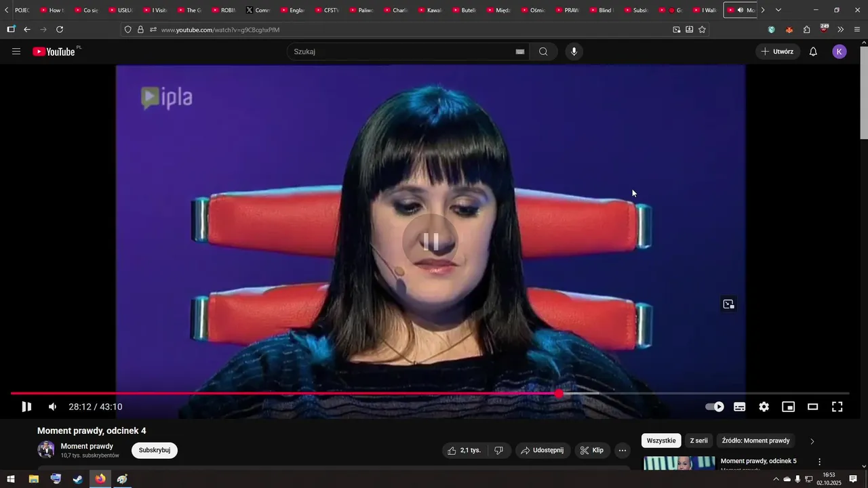Open more actions three-dot menu
868x488 pixels.
[623, 450]
